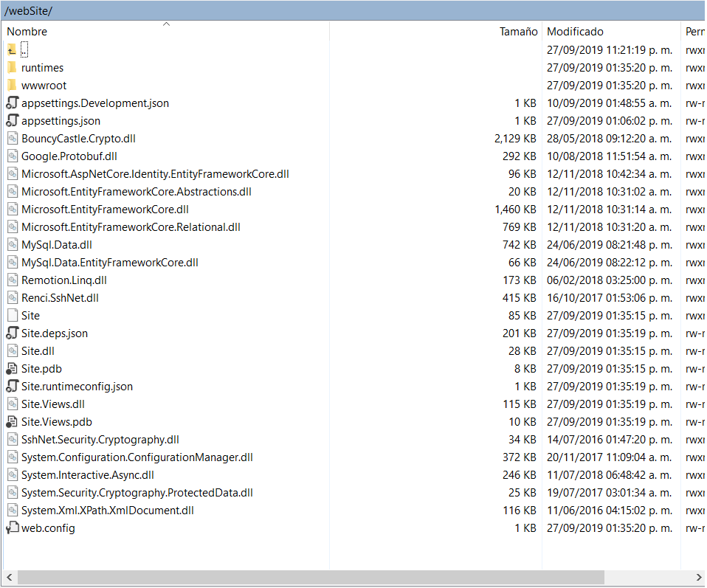
Task: Click the /webSite/ path title bar
Action: [353, 11]
